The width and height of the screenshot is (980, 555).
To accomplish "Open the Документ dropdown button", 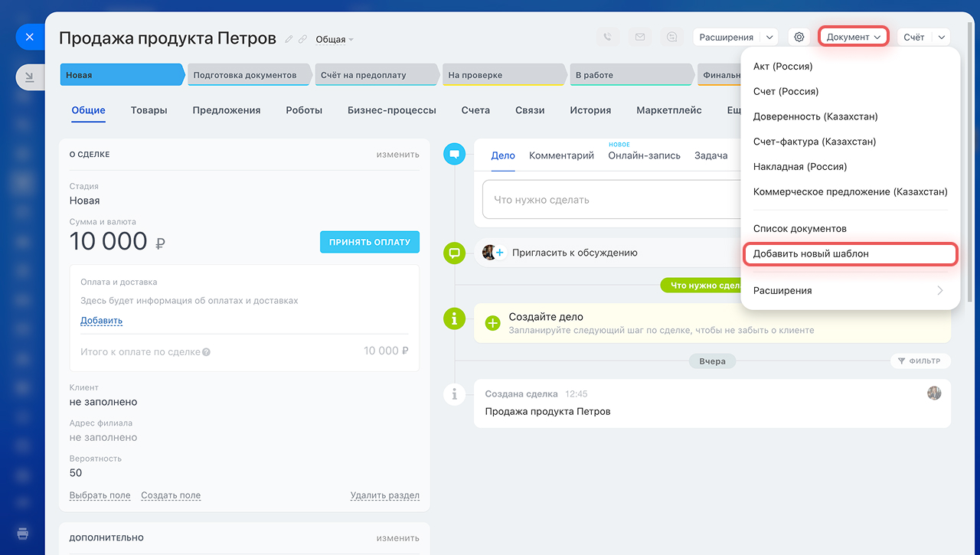I will pyautogui.click(x=854, y=37).
